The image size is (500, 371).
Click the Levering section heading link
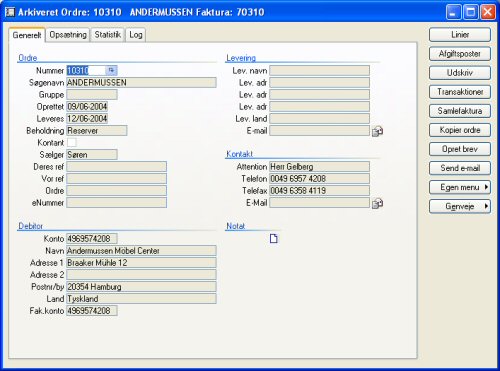coord(241,58)
